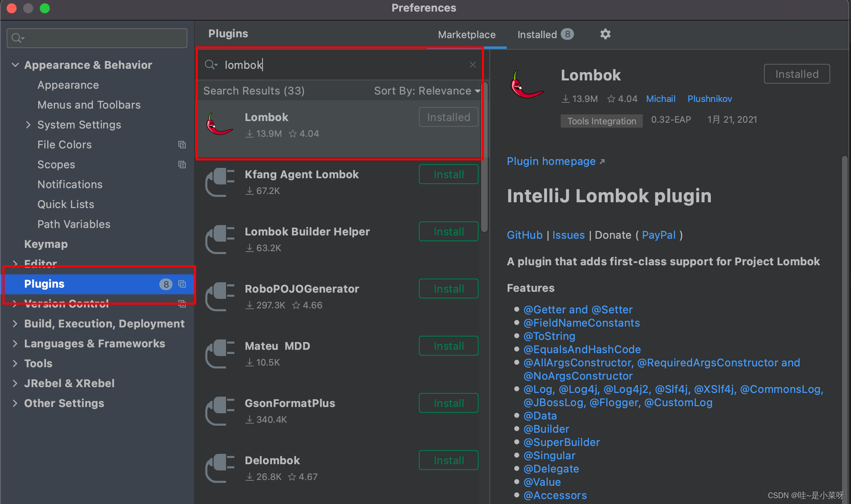Switch to Marketplace tab

467,35
